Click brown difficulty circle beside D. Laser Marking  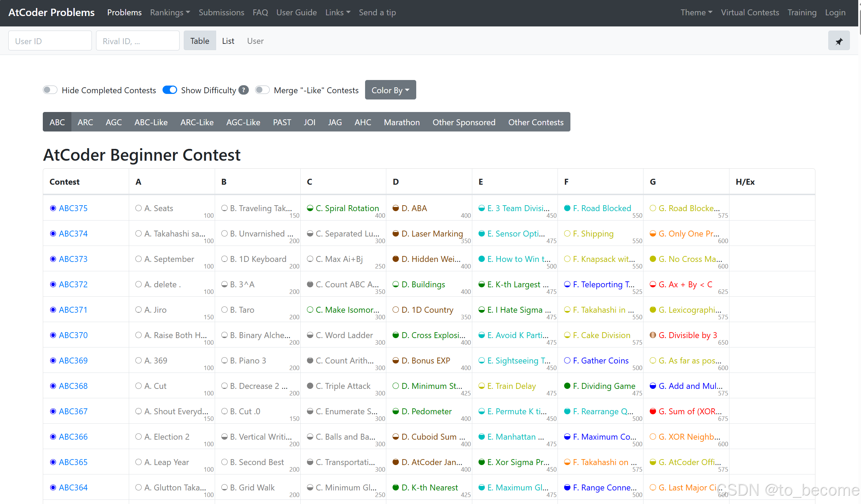click(396, 233)
